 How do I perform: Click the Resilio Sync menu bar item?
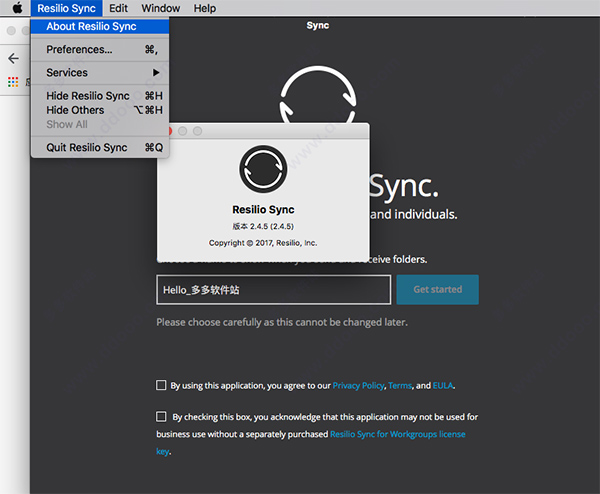(x=66, y=8)
